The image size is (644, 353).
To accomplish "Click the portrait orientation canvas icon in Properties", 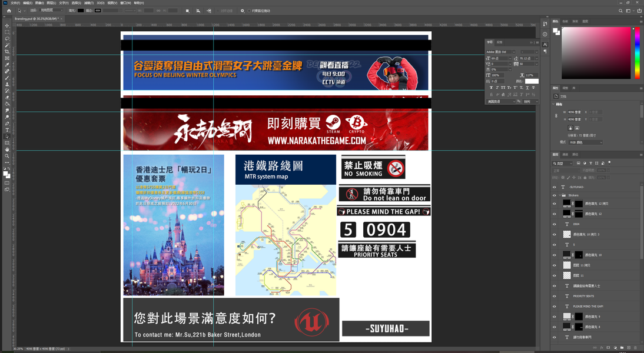I will coord(570,128).
